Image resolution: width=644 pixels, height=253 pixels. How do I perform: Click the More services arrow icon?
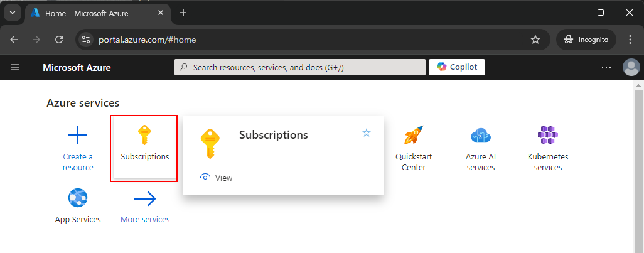145,199
